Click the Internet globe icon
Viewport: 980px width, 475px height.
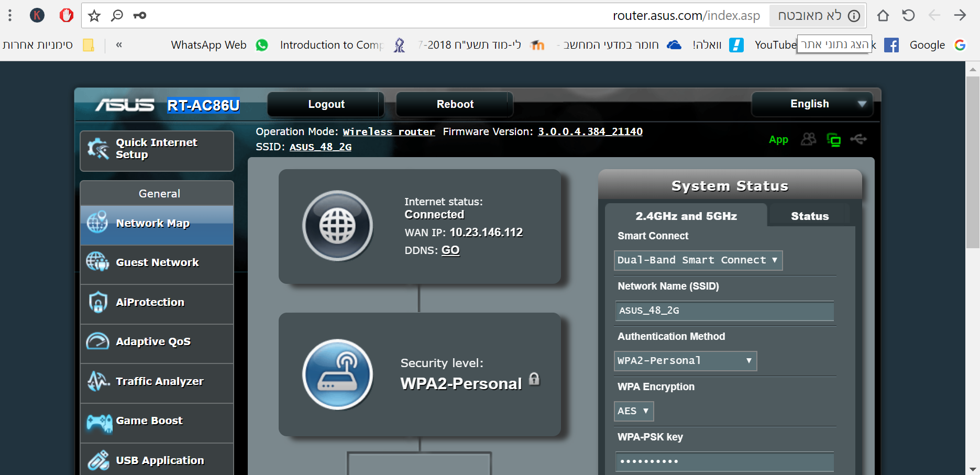pos(338,226)
